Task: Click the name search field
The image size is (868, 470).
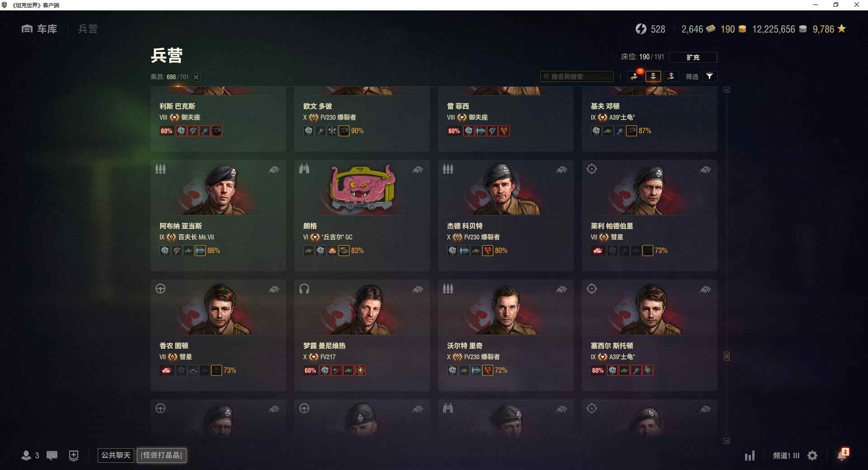Action: [x=577, y=77]
